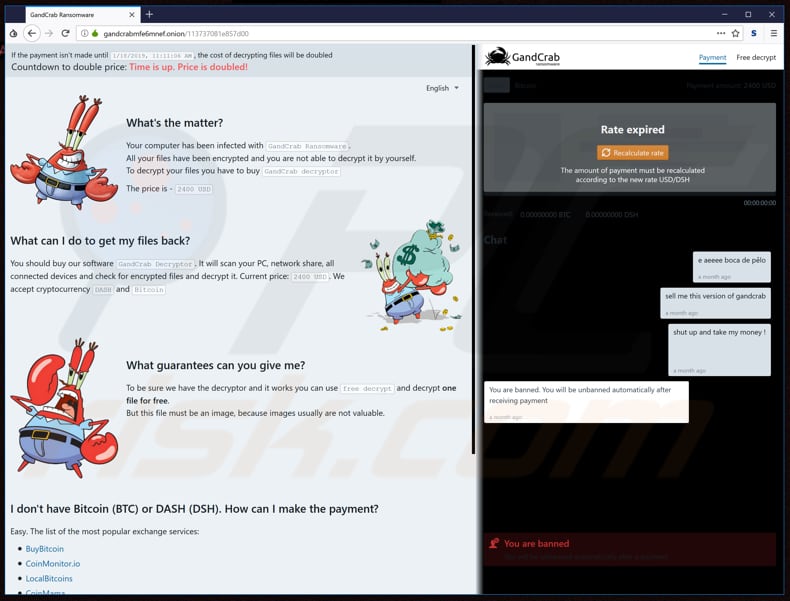Maximize the browser window
The width and height of the screenshot is (790, 601).
748,14
